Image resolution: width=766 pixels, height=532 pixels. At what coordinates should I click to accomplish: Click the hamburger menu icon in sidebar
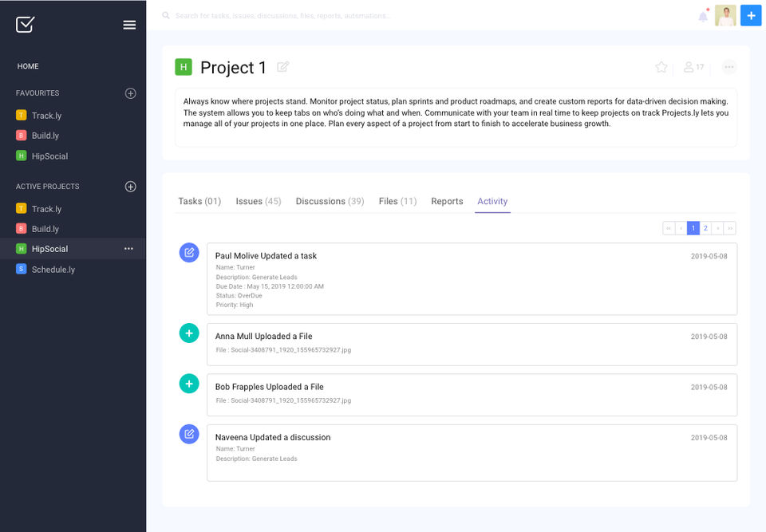click(x=129, y=25)
